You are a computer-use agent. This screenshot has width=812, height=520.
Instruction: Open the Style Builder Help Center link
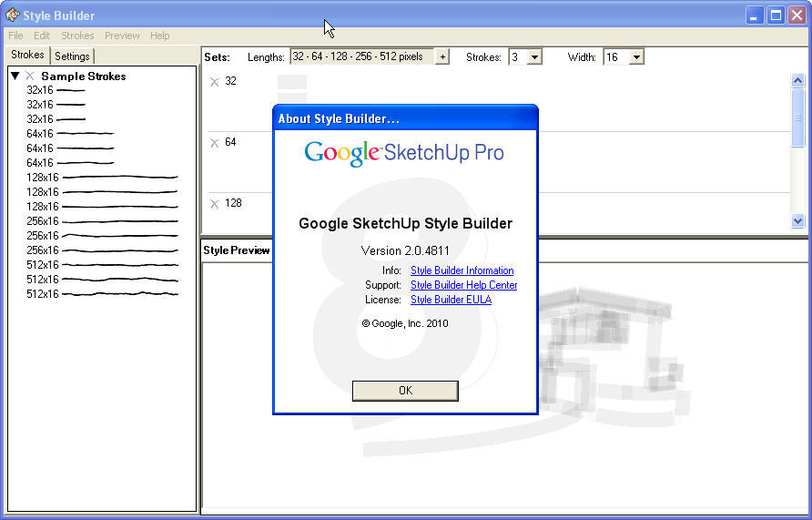click(463, 285)
